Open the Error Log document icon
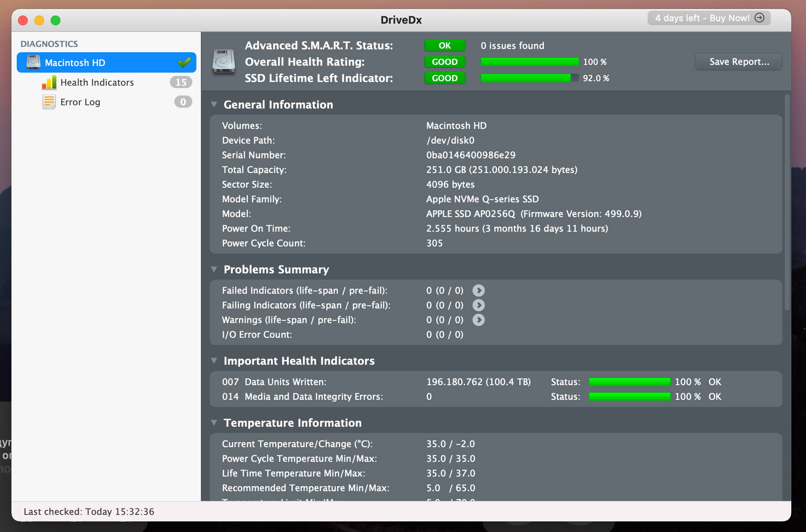This screenshot has width=806, height=532. point(49,102)
